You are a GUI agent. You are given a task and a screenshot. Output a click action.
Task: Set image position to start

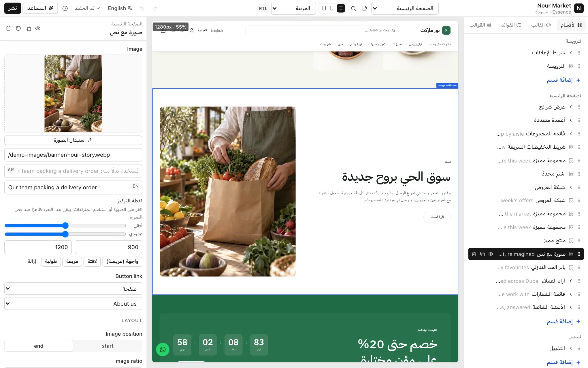tap(108, 346)
